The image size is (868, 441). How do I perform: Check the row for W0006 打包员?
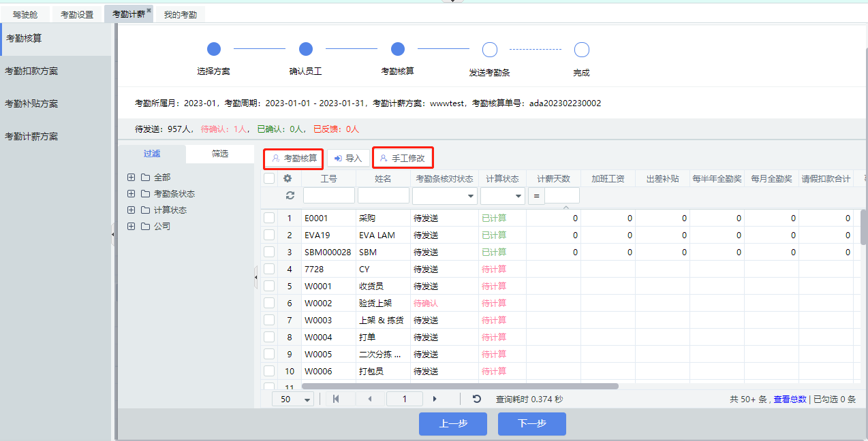pos(269,371)
